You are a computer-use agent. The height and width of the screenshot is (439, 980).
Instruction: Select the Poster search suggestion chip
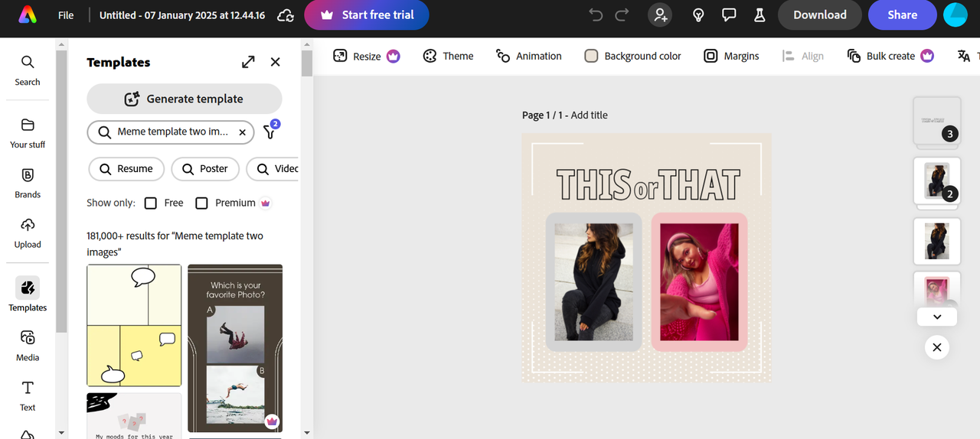(205, 169)
